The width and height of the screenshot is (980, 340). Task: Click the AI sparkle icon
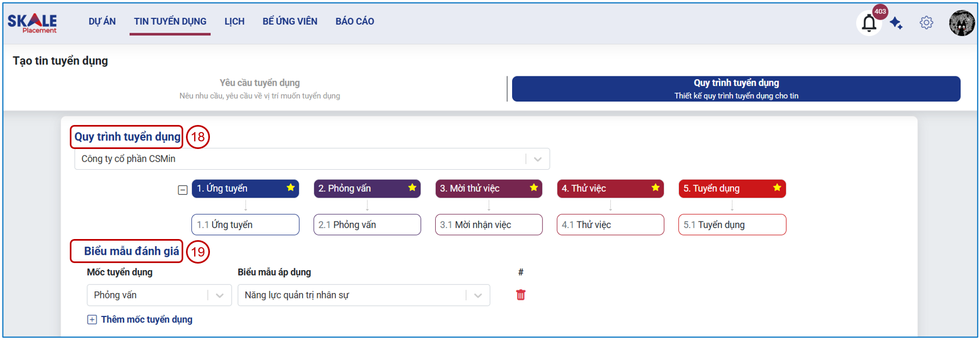[896, 23]
